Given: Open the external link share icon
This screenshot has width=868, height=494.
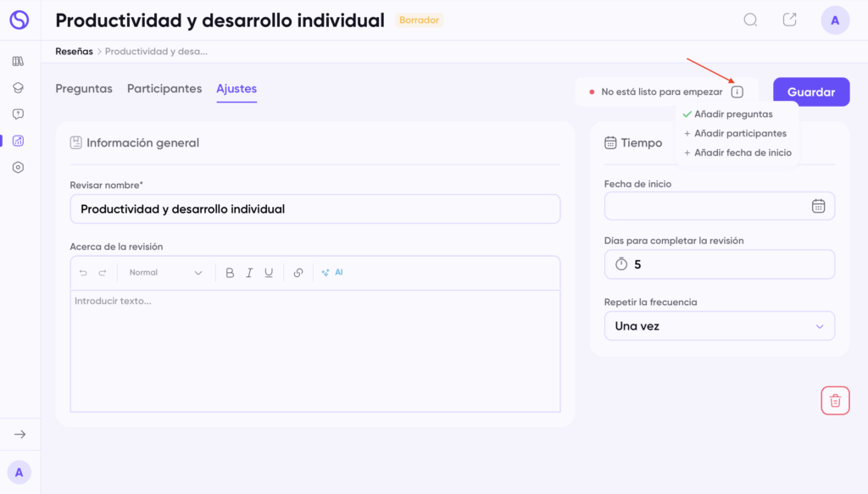Looking at the screenshot, I should tap(789, 20).
